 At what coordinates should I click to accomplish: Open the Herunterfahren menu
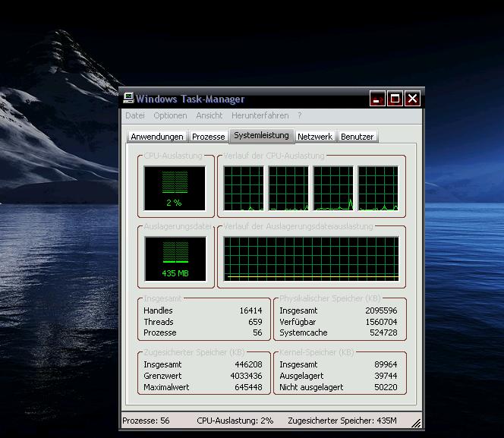coord(260,115)
